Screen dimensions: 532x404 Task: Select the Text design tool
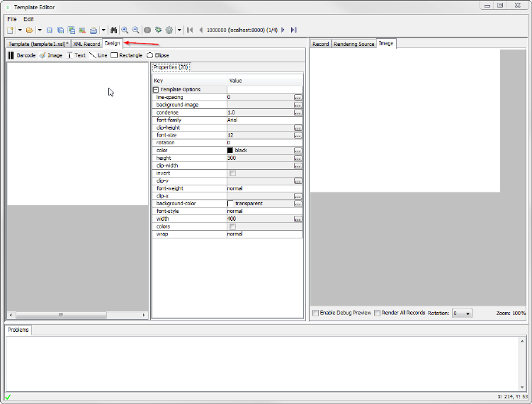click(76, 55)
